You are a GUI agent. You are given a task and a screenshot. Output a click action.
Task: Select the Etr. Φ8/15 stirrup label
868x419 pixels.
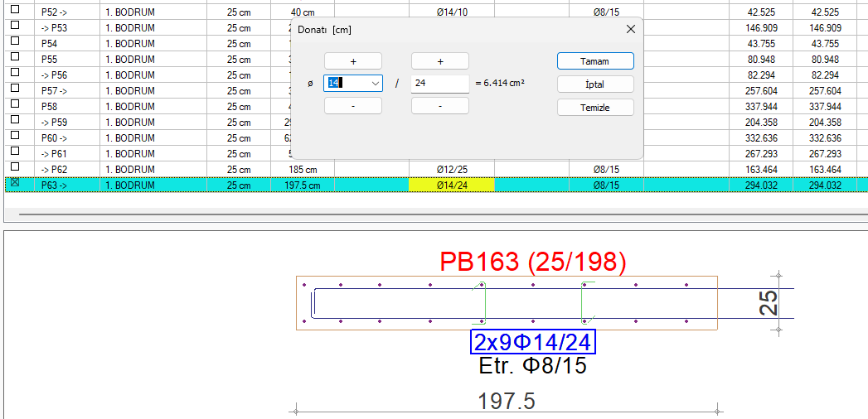point(532,365)
